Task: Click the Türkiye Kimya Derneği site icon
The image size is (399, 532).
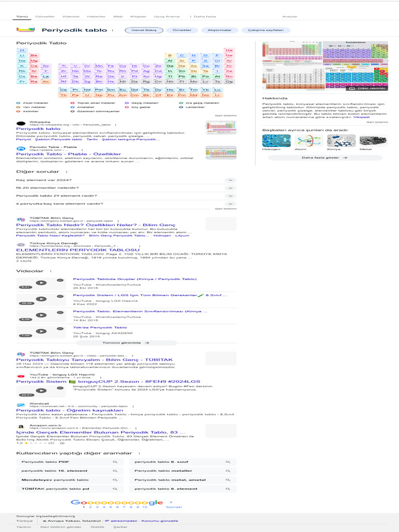Action: (21, 245)
